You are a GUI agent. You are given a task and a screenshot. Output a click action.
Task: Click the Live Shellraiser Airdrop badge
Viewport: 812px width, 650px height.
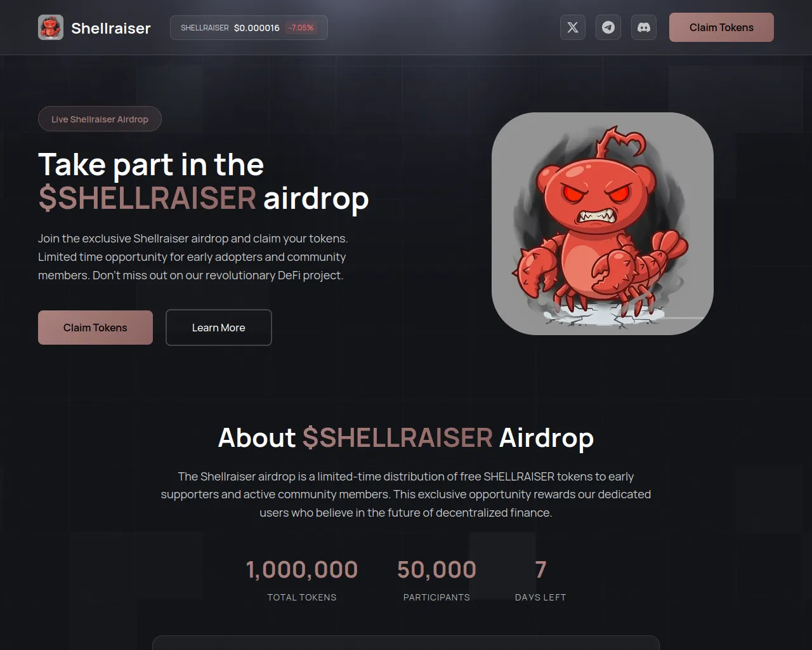[100, 119]
